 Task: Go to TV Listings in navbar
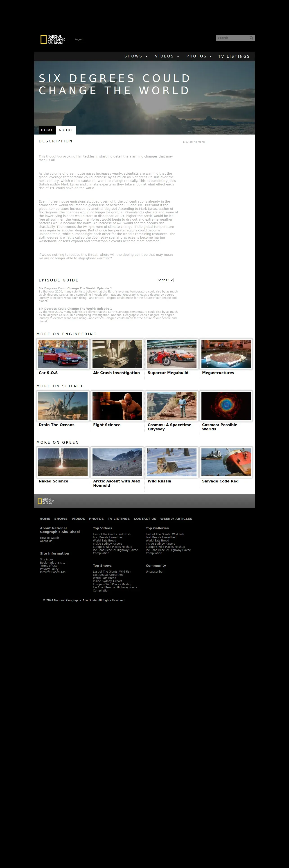click(x=234, y=56)
